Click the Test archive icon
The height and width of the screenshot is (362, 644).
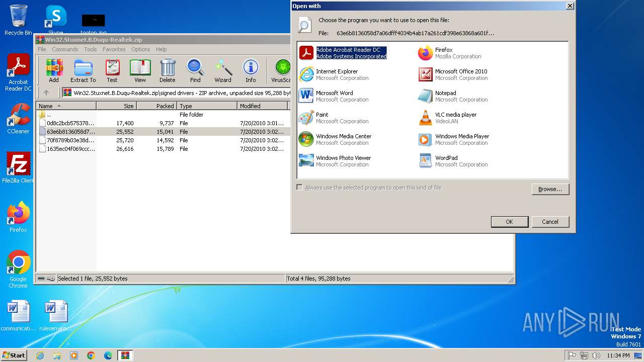pos(112,71)
